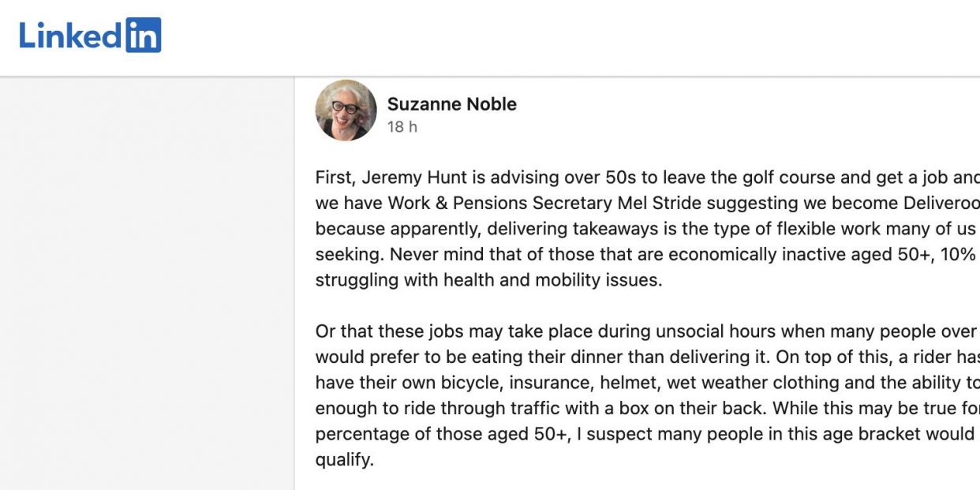Image resolution: width=980 pixels, height=490 pixels.
Task: Click the blank white header bar area
Action: point(568,37)
